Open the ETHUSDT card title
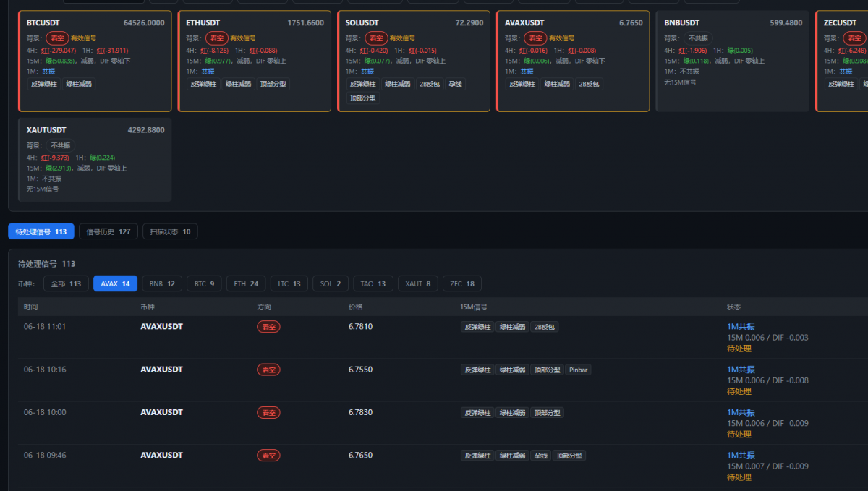Image resolution: width=868 pixels, height=491 pixels. pos(203,23)
